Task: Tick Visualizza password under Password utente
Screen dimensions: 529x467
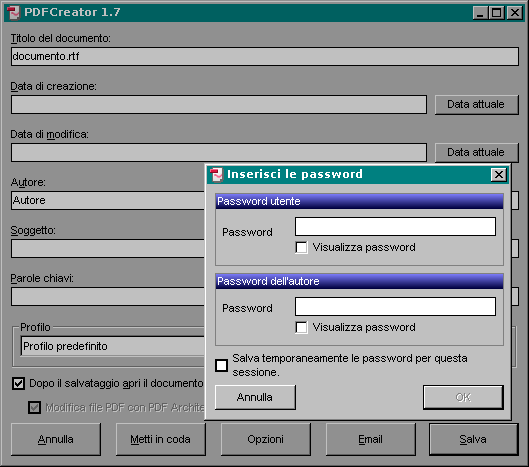Action: 301,247
